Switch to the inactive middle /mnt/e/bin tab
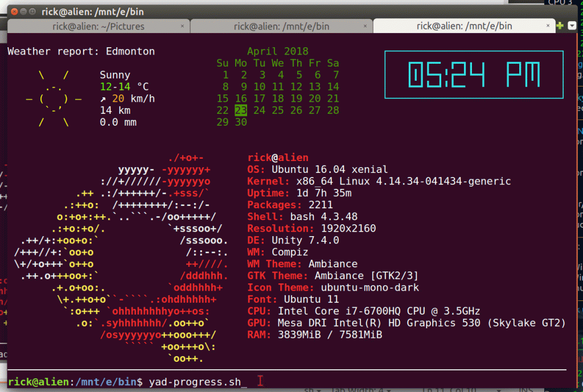Screen dimensions: 583x392 tap(281, 26)
